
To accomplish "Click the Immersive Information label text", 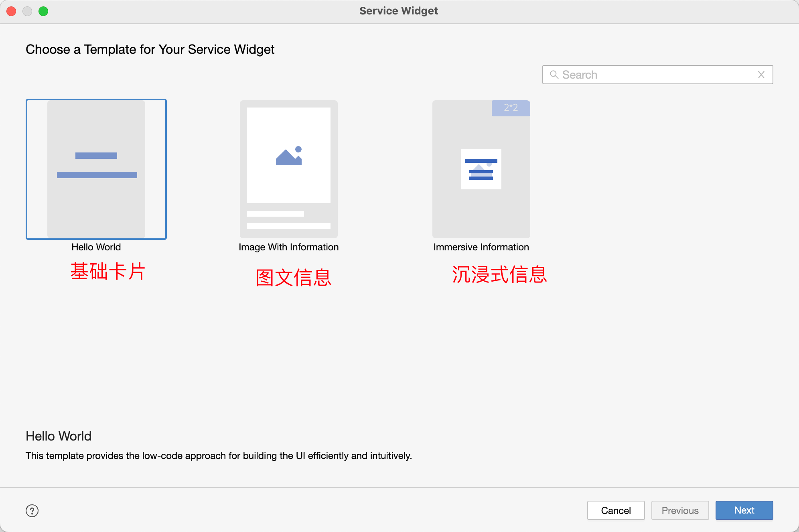I will pyautogui.click(x=481, y=247).
